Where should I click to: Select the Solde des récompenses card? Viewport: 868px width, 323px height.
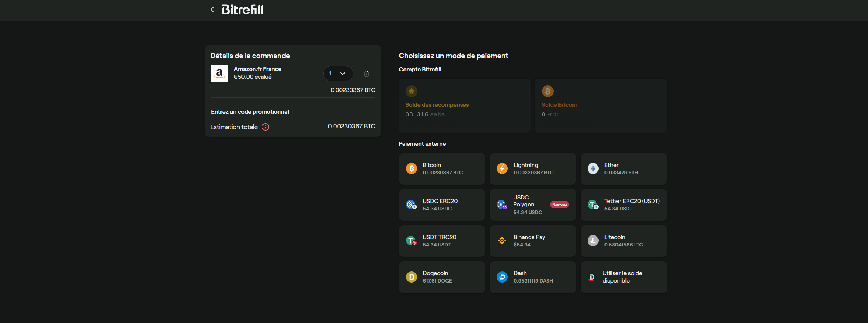point(465,106)
